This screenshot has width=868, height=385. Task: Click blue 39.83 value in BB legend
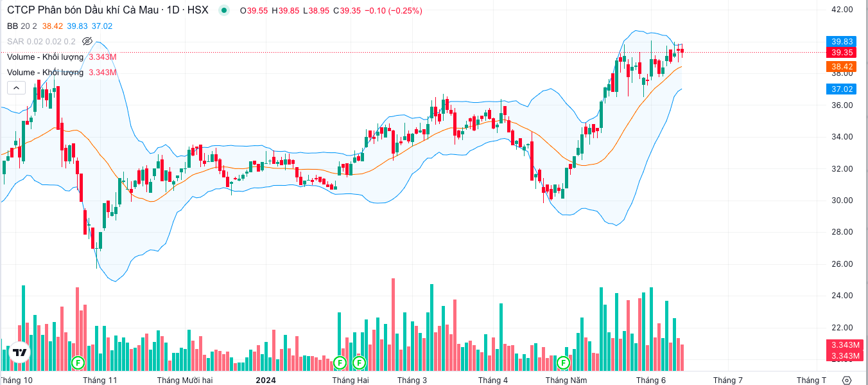pyautogui.click(x=77, y=26)
